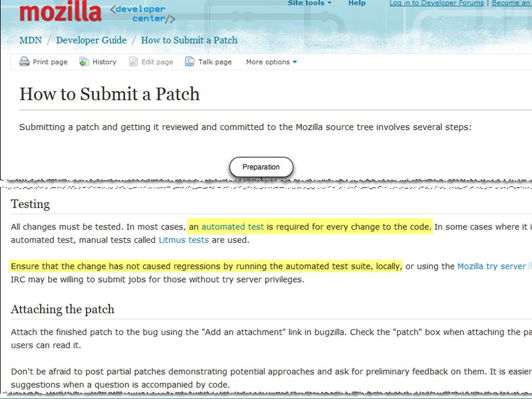Click text 'Ensure that the change has not caused regressions'
Viewport: 532px width, 399px height.
116,267
